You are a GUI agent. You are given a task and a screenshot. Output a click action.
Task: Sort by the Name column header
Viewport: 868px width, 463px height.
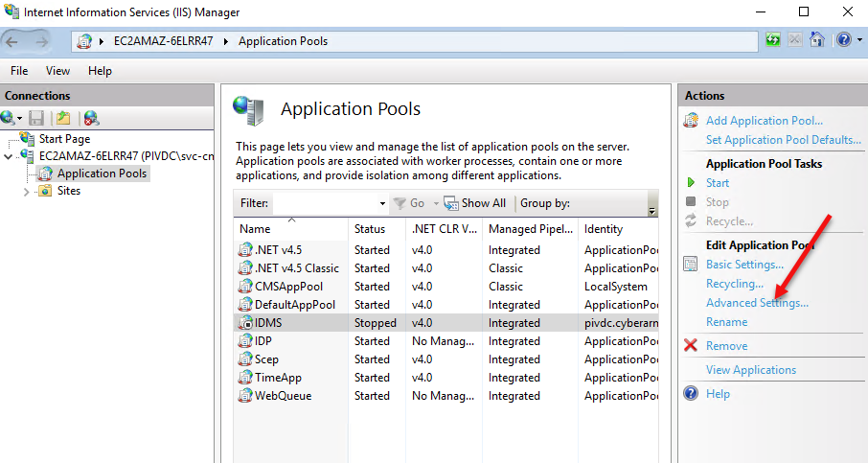[291, 229]
